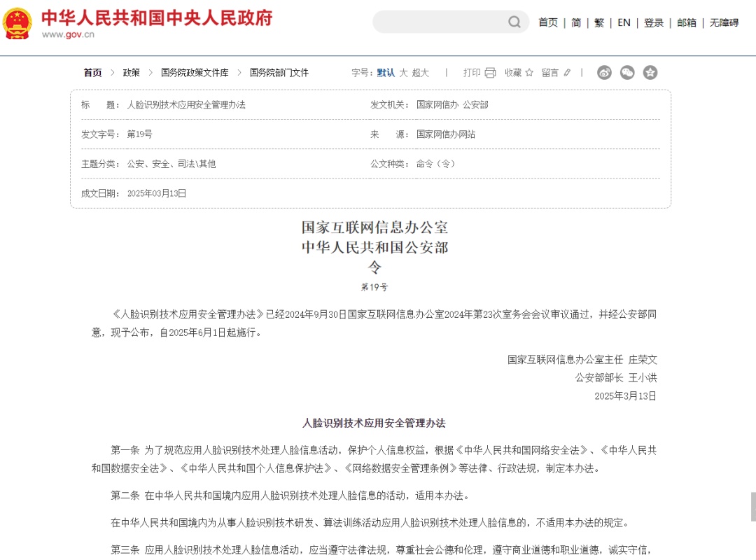The image size is (756, 560).
Task: Open 政策 in the breadcrumb
Action: [132, 73]
